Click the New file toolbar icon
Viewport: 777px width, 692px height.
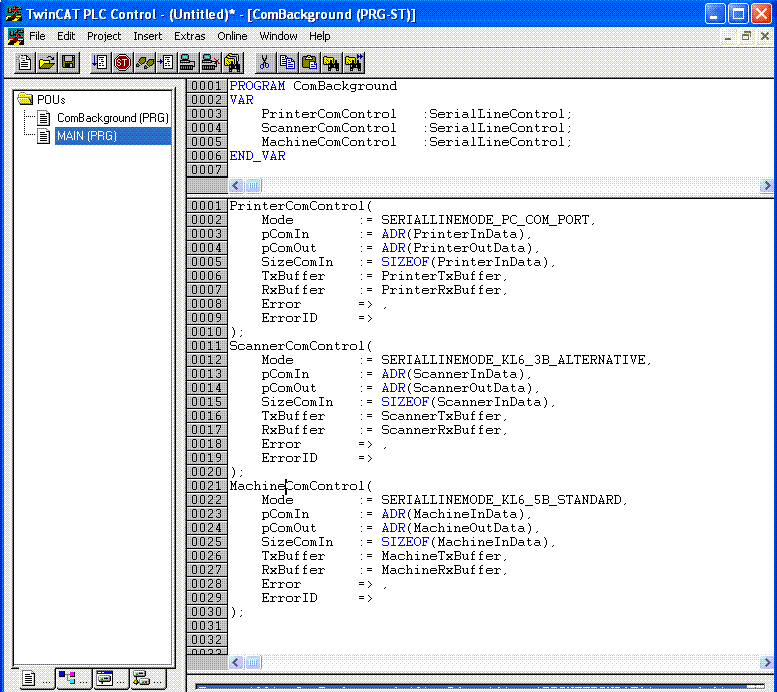24,62
